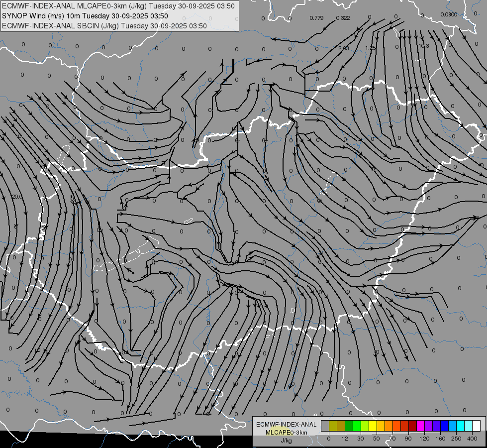Click the 'J/kg' unit label in legend
487x448 pixels.
[286, 440]
